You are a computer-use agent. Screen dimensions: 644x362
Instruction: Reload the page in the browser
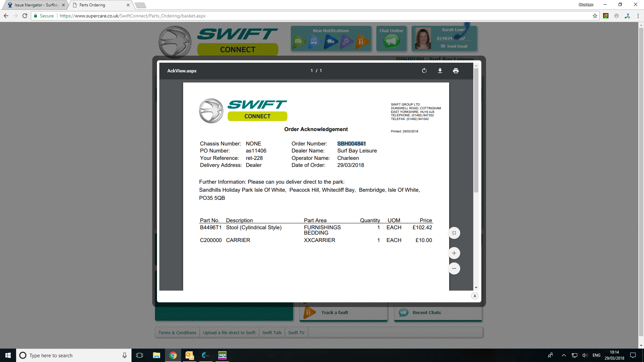click(25, 16)
